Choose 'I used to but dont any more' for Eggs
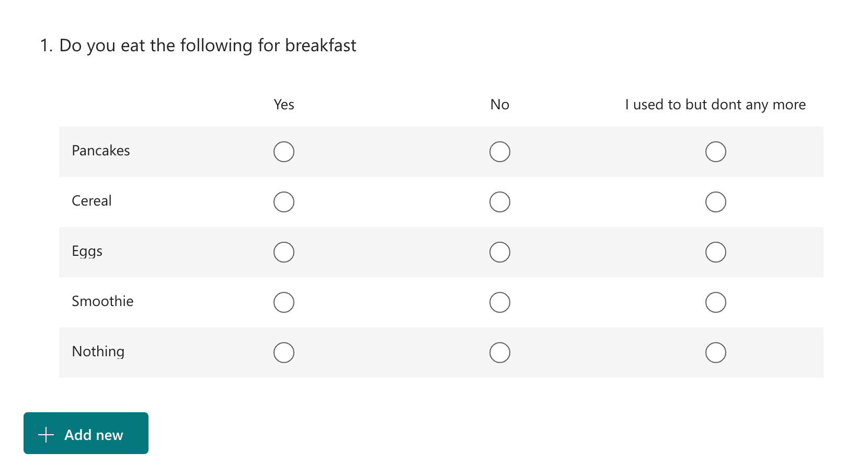This screenshot has height=475, width=868. coord(715,252)
